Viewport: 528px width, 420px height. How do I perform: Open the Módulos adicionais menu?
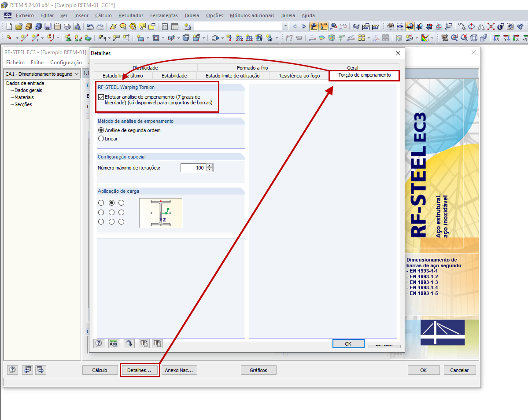coord(252,15)
